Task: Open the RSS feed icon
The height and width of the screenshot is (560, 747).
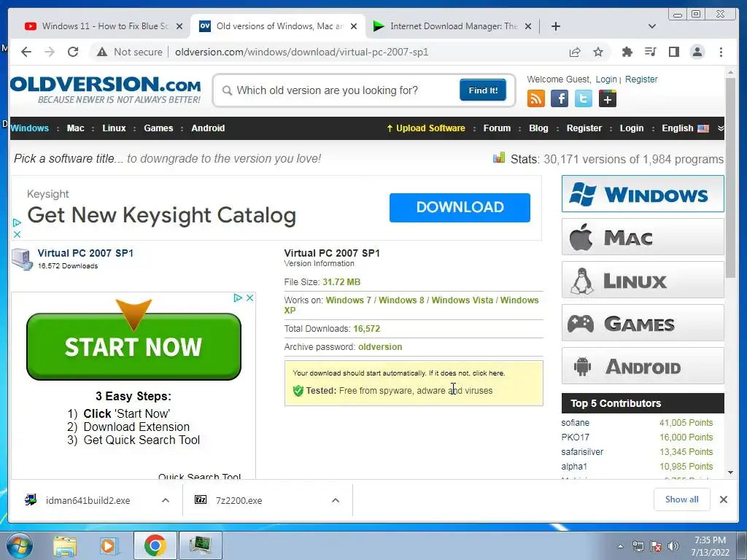Action: [x=536, y=98]
